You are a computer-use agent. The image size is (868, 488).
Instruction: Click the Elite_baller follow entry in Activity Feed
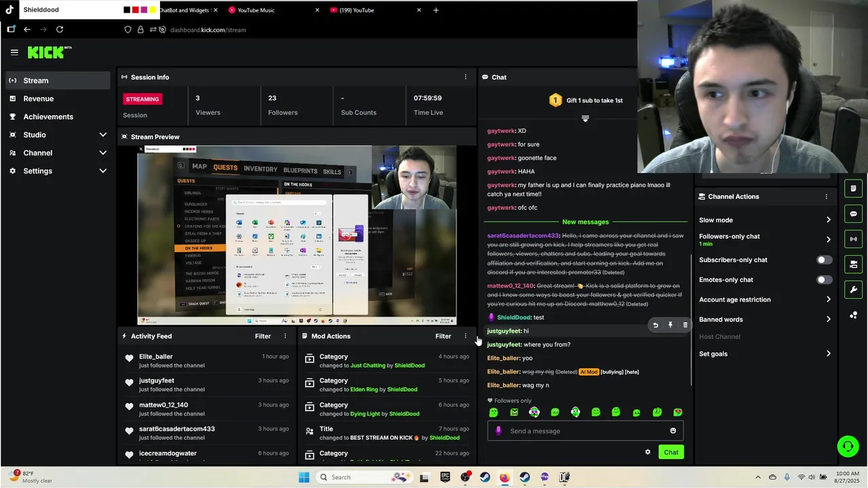[207, 361]
